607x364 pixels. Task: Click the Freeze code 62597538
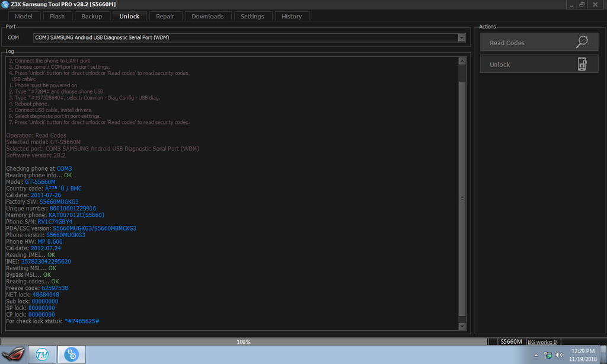tap(55, 288)
